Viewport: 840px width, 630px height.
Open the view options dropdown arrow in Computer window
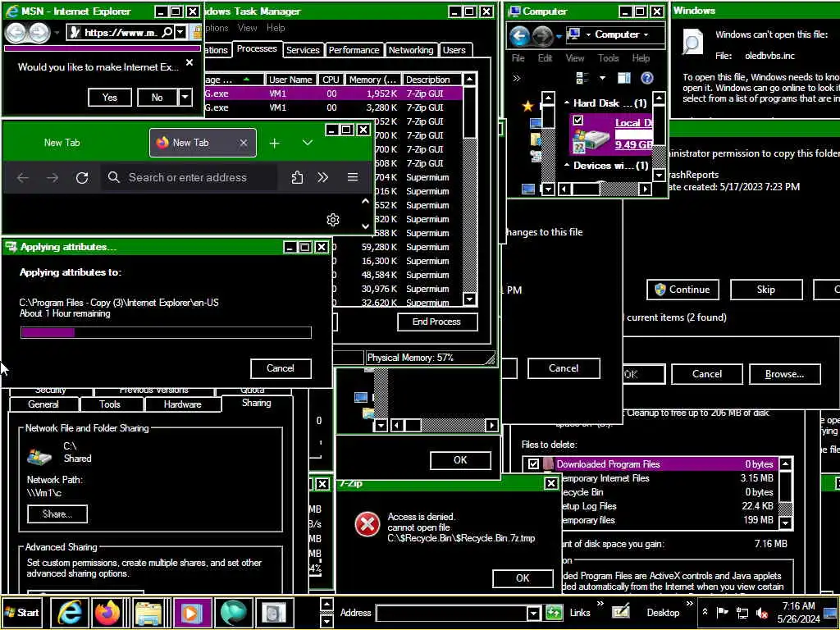pos(602,78)
